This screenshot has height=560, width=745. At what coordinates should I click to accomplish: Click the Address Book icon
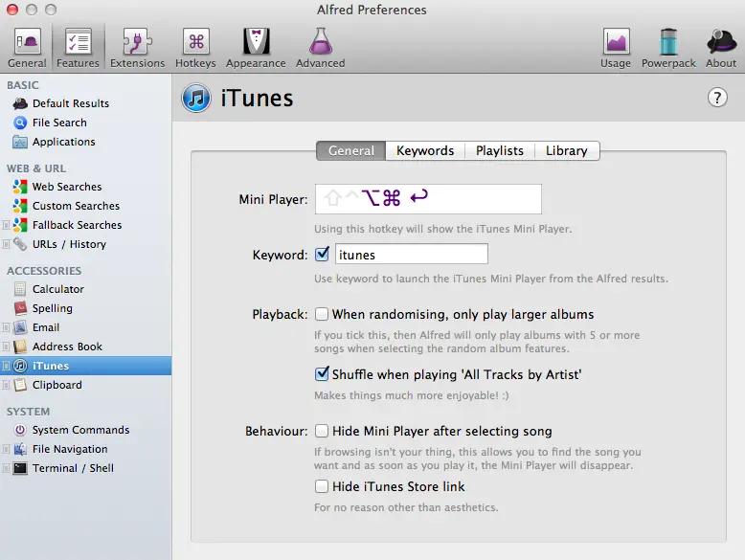click(20, 347)
